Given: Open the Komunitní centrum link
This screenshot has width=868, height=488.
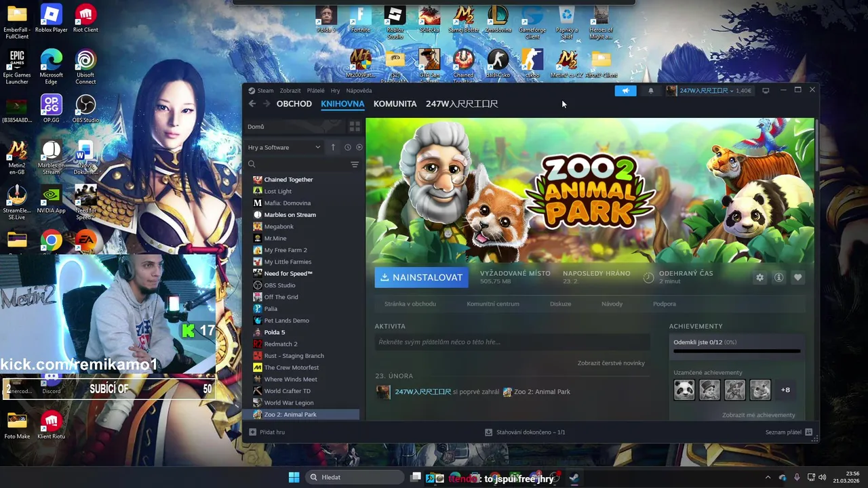Looking at the screenshot, I should tap(493, 304).
